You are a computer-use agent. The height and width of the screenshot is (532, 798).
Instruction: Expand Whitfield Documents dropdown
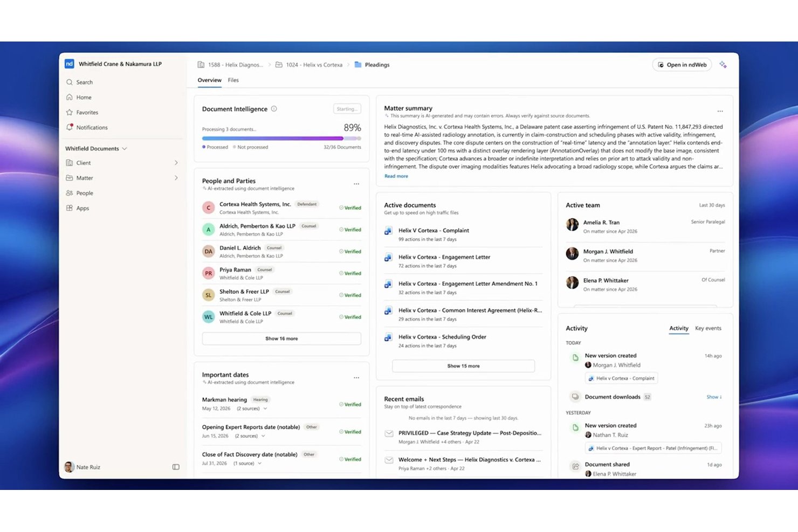(125, 149)
